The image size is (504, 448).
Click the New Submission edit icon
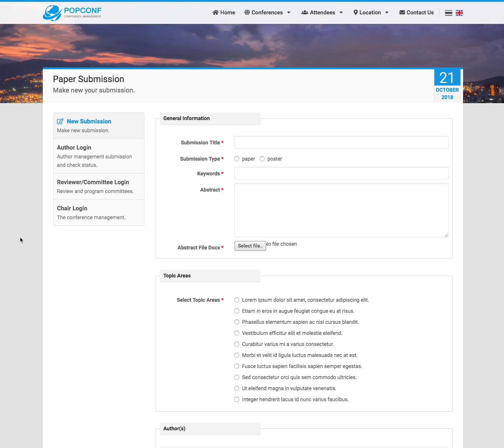60,122
